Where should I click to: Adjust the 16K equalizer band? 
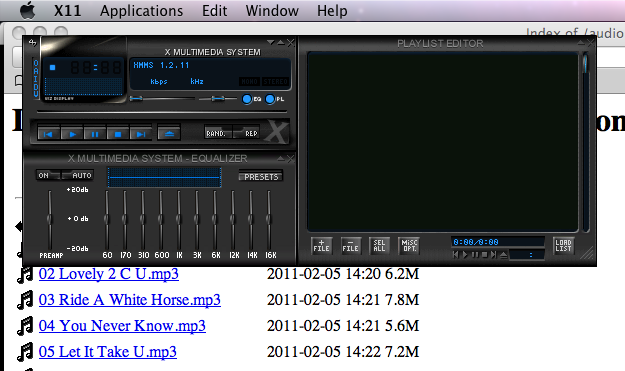269,219
